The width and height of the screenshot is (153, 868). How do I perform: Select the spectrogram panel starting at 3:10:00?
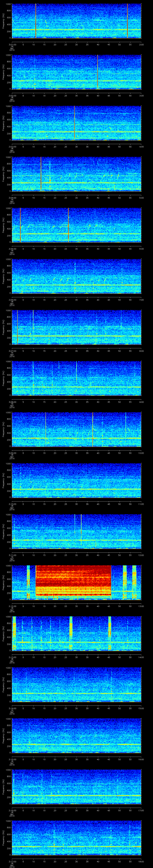tap(76, 480)
